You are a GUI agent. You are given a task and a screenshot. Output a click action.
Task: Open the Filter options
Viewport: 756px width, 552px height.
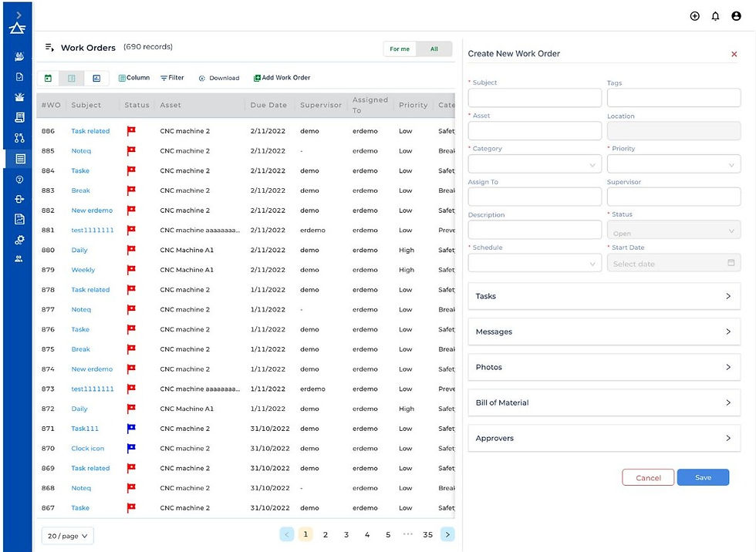point(172,78)
